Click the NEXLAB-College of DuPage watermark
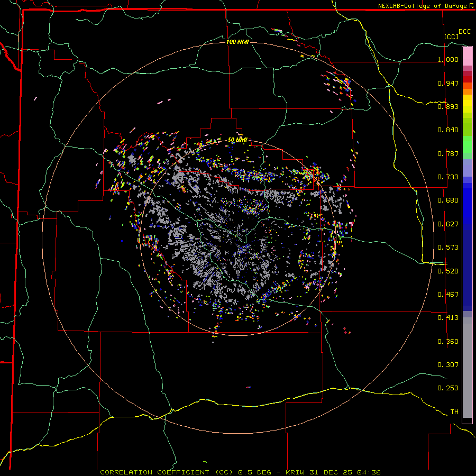Screen dimensions: 476x476 coord(425,6)
